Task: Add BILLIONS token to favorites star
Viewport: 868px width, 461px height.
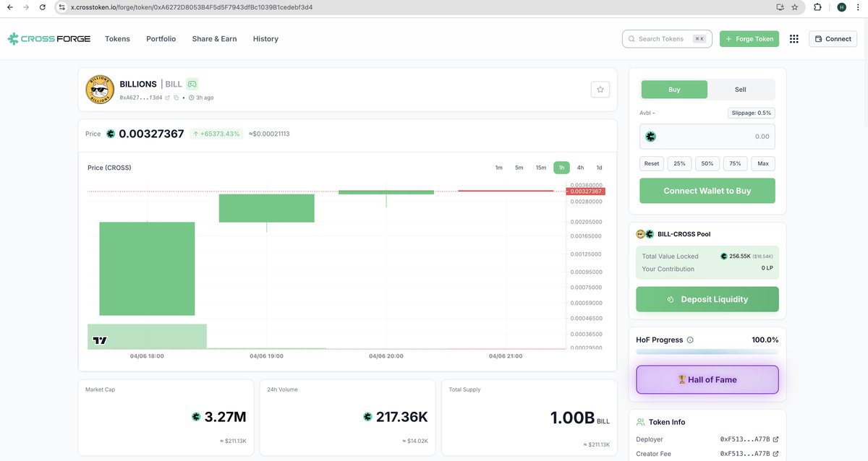Action: point(600,90)
